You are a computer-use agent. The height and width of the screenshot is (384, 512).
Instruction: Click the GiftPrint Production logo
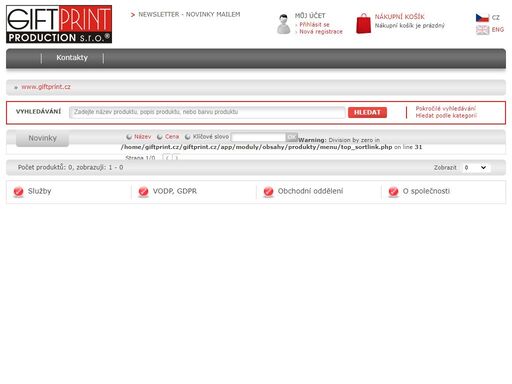[x=59, y=24]
